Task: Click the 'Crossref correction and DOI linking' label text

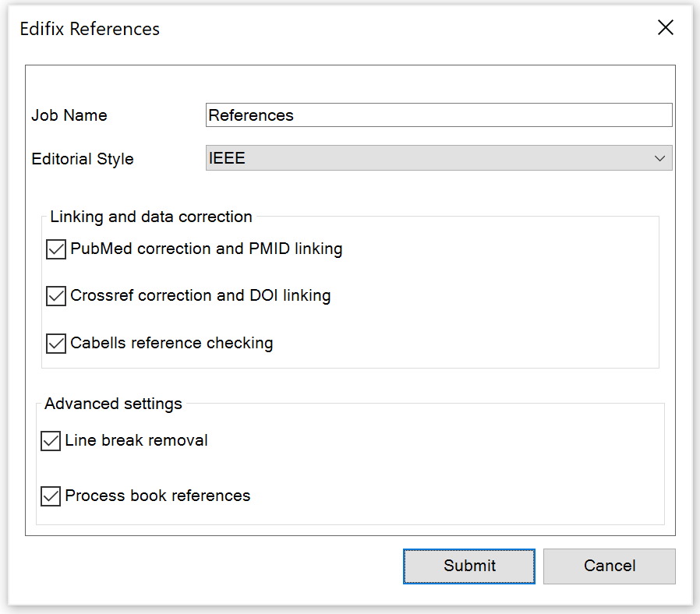Action: [x=200, y=296]
